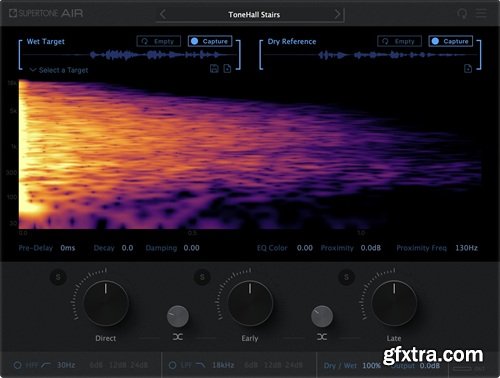Click the LPF curve shape icon

click(x=201, y=365)
